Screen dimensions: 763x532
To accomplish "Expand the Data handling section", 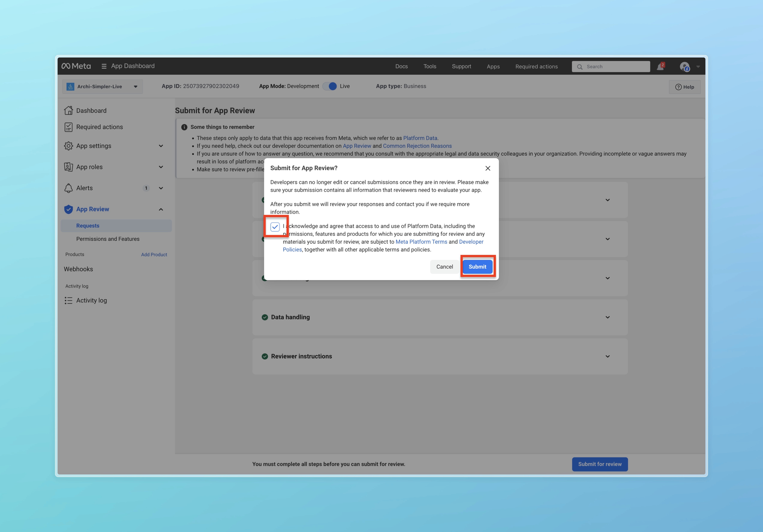I will [x=607, y=317].
